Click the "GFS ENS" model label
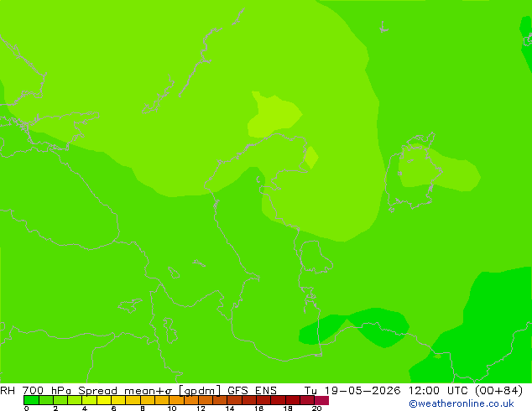Screen dimensions: 532x411 tap(252, 391)
